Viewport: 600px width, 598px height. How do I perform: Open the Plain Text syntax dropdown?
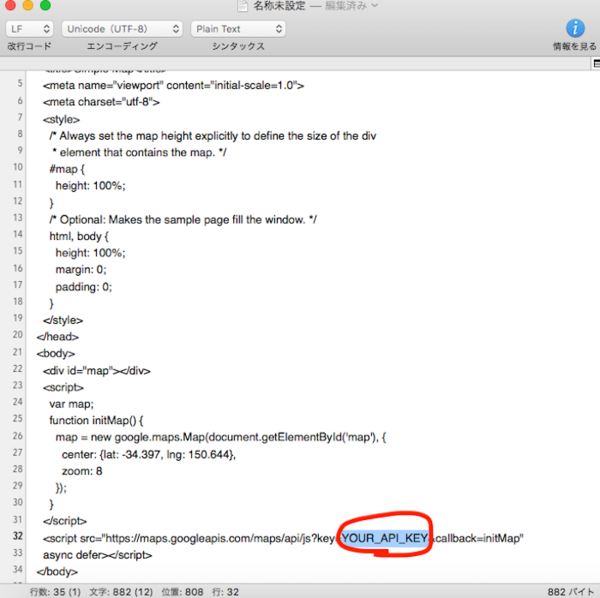pos(238,29)
